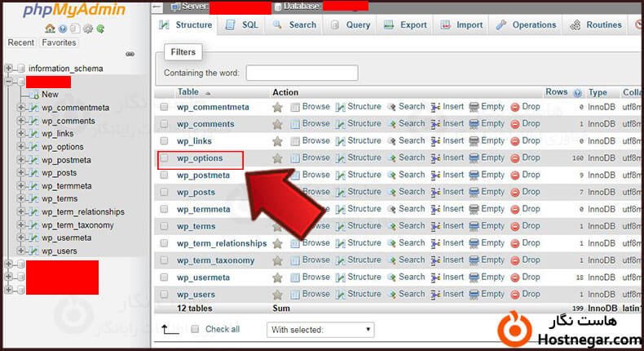Click the Search icon for wp_links row
Image resolution: width=644 pixels, height=351 pixels.
[392, 141]
